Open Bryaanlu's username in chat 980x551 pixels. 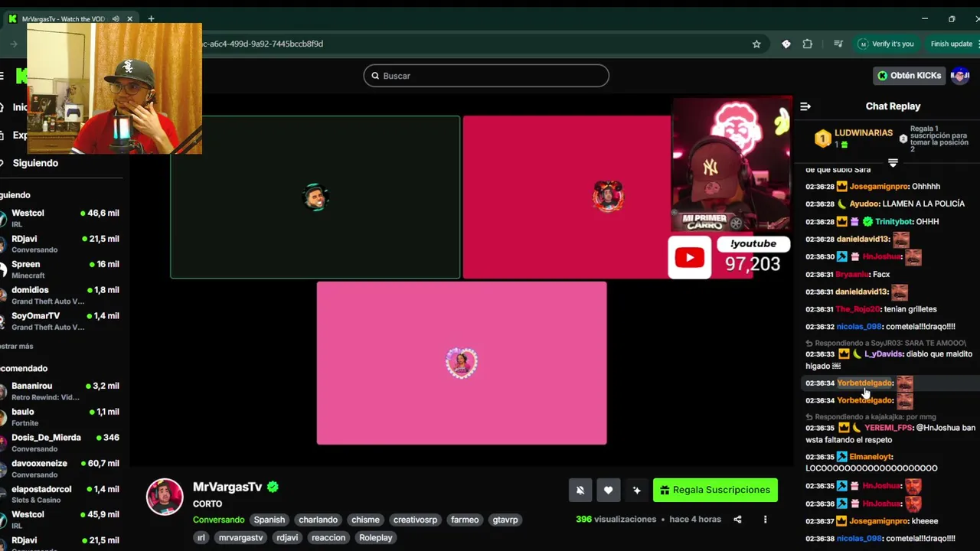pos(852,274)
